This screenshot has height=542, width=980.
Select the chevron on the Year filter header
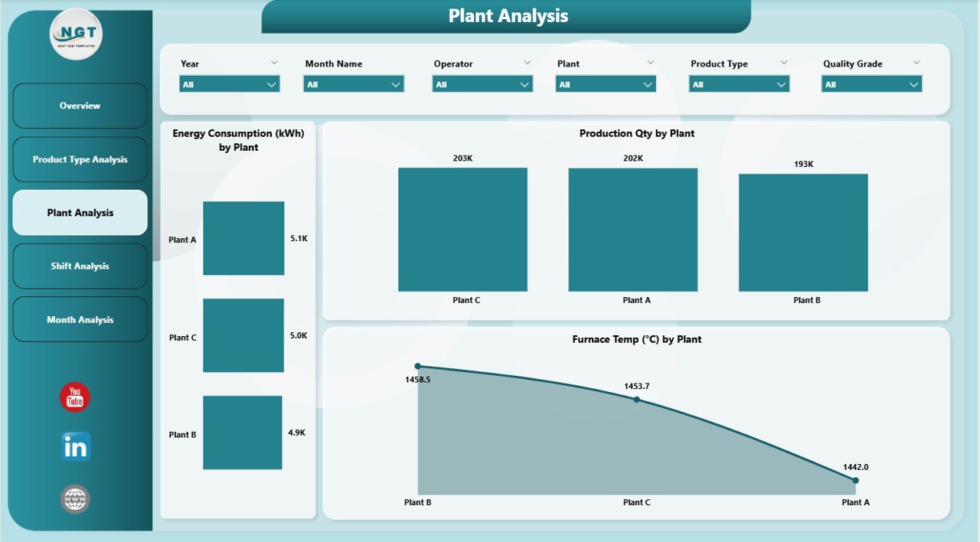(274, 63)
